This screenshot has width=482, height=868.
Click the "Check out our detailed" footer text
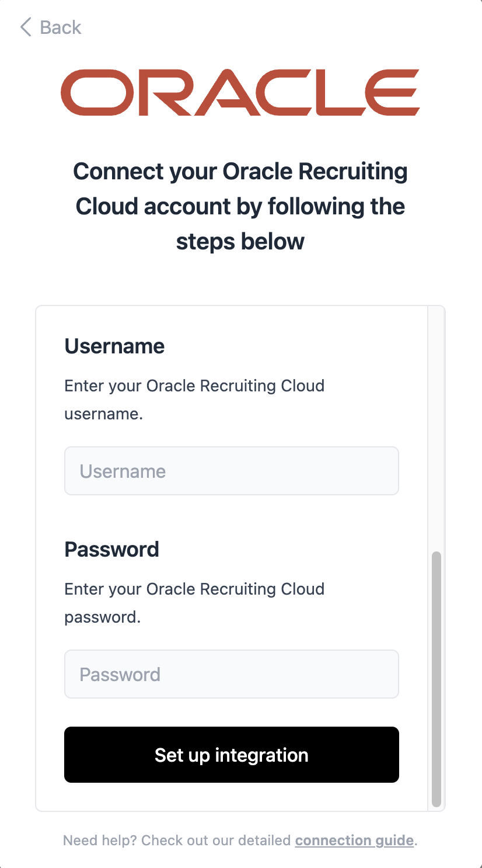[216, 841]
